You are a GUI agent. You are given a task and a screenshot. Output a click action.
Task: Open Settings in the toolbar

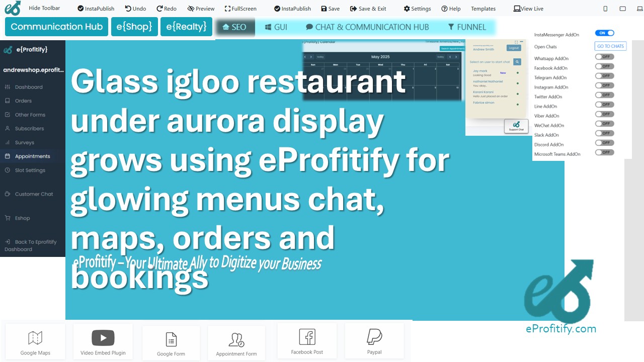pyautogui.click(x=418, y=9)
